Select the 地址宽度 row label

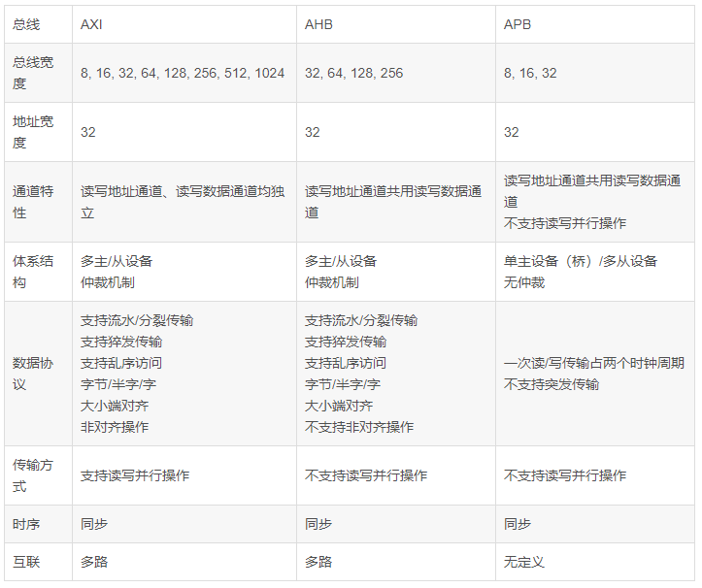33,132
